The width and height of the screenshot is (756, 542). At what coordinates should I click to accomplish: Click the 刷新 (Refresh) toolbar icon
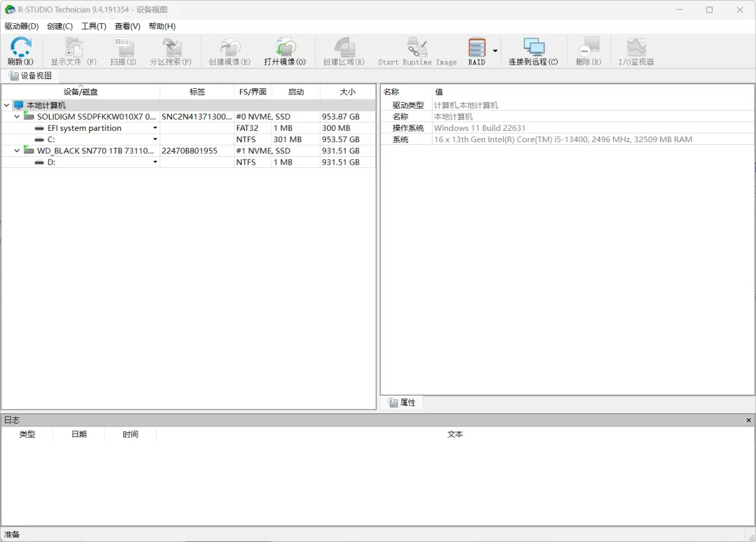(20, 50)
